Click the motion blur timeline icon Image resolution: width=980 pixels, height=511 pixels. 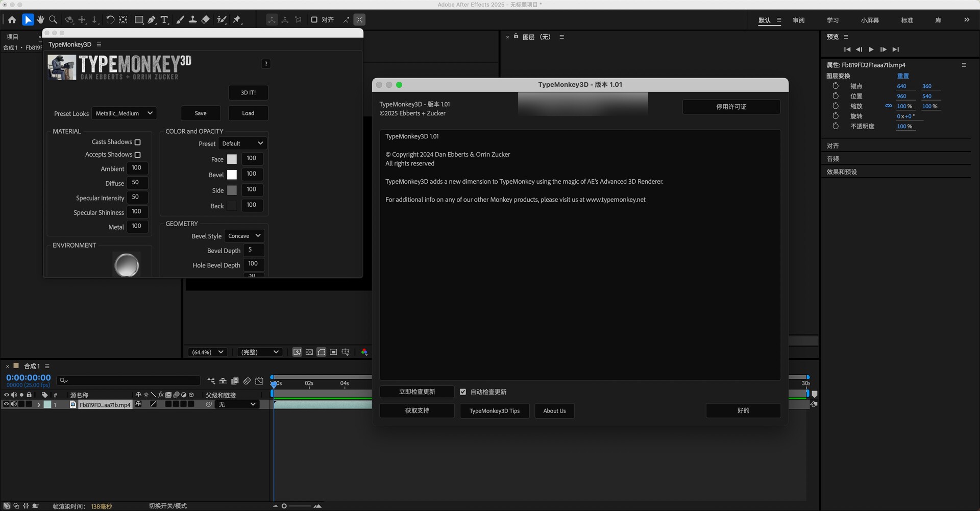coord(247,381)
